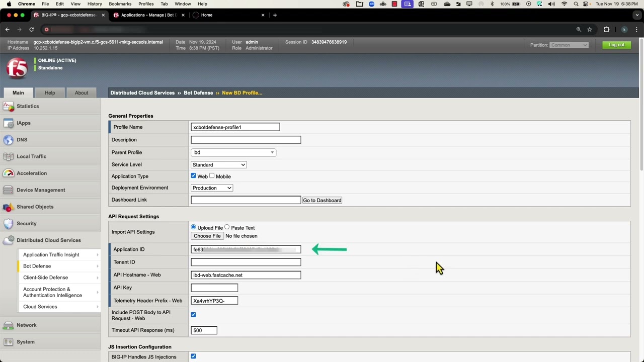Open the Statistics sidebar icon
644x362 pixels.
[8, 106]
